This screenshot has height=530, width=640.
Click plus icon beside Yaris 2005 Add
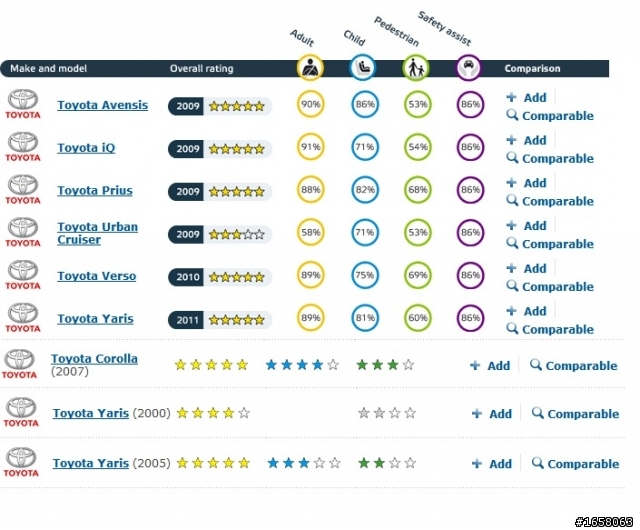pos(477,463)
